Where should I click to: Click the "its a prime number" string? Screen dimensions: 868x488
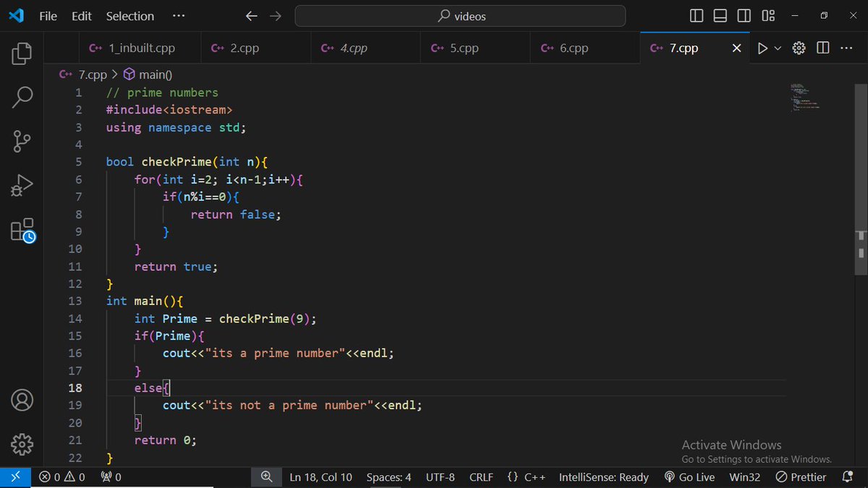276,354
